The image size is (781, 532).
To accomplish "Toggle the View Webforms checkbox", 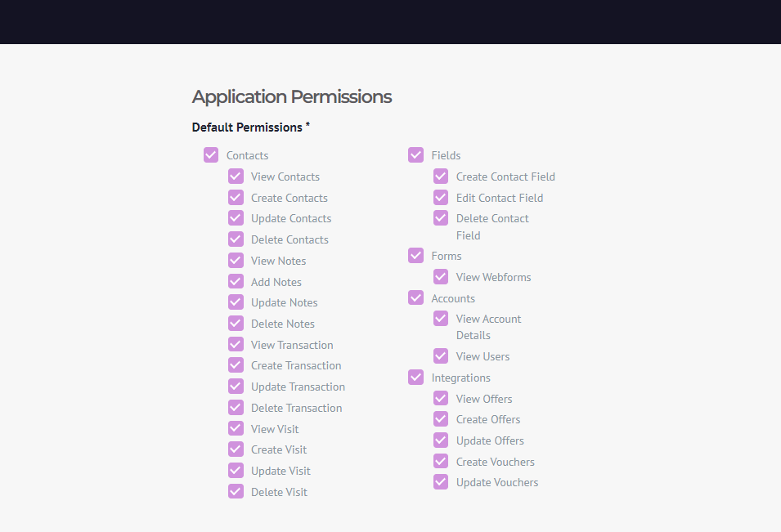I will click(440, 277).
